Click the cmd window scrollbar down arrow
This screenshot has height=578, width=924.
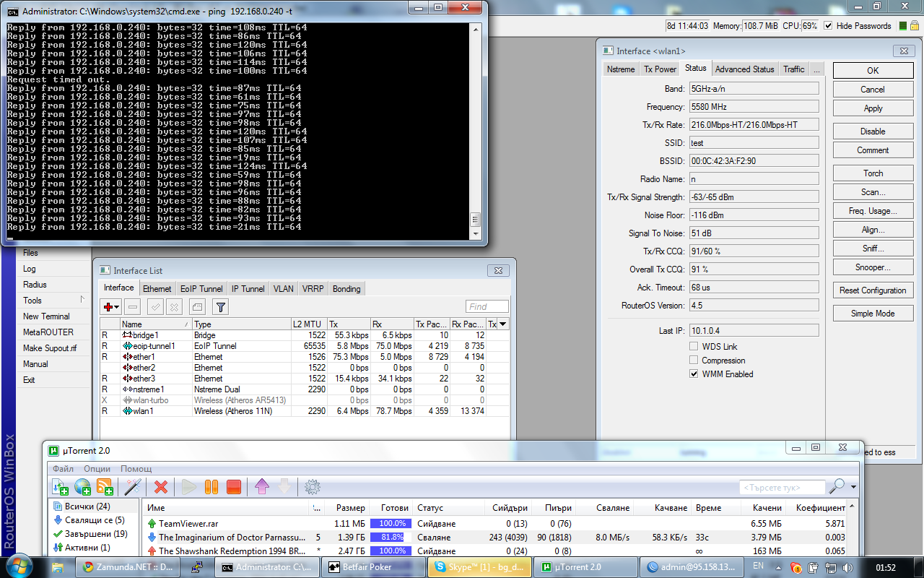click(475, 233)
